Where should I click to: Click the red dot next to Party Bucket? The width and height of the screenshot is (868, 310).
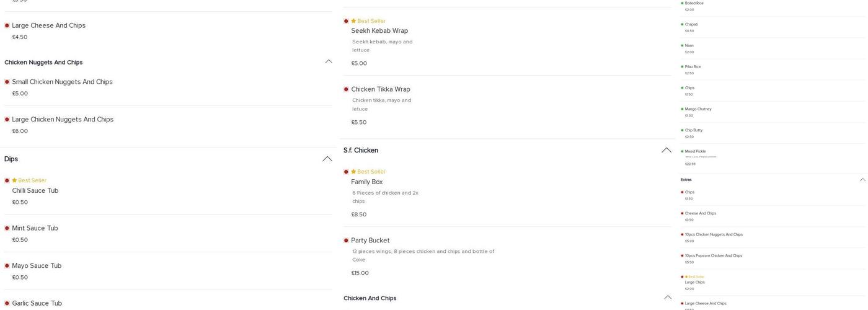(x=346, y=241)
